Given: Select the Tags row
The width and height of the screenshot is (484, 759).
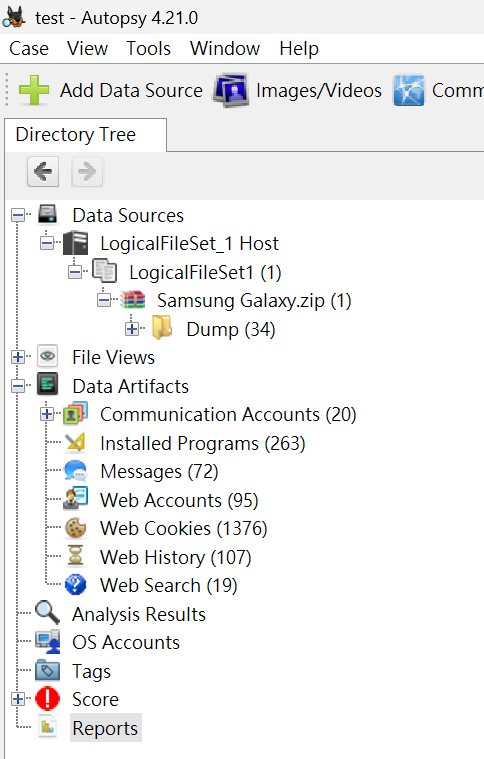Looking at the screenshot, I should click(x=91, y=671).
